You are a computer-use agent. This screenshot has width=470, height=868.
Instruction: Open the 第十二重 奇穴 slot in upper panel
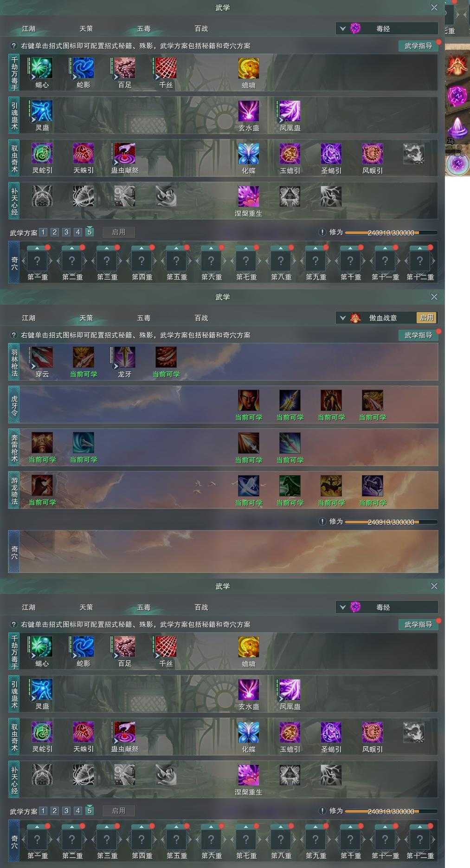click(420, 261)
